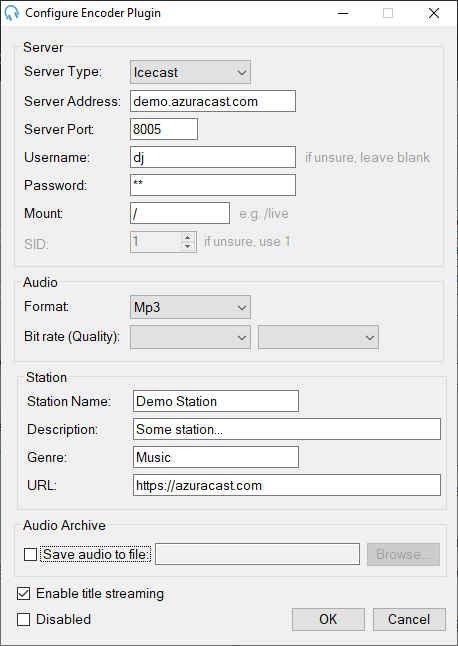
Task: Click the SID stepper down arrow
Action: pos(188,246)
